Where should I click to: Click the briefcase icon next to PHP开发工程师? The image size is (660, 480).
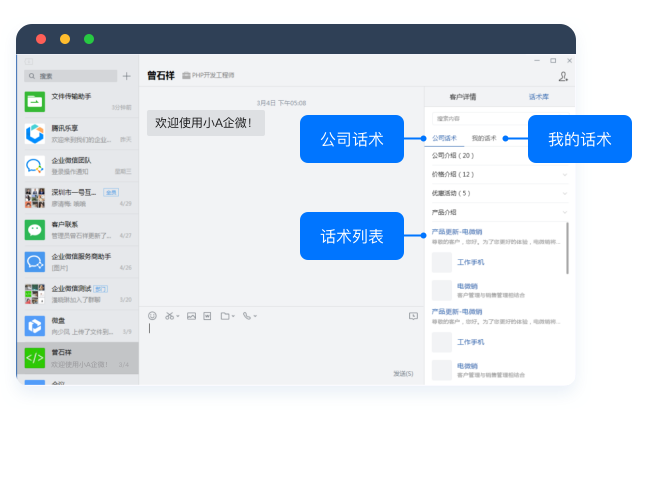pyautogui.click(x=186, y=76)
